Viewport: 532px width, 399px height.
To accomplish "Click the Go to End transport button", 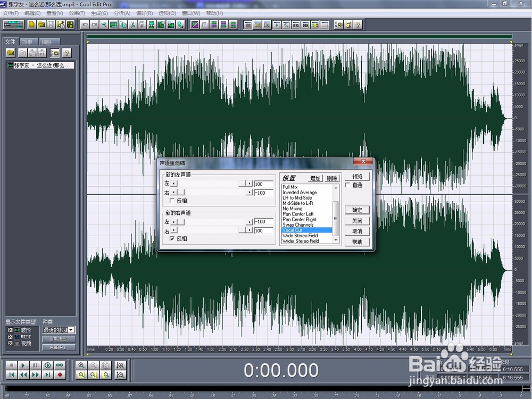I will (x=48, y=375).
